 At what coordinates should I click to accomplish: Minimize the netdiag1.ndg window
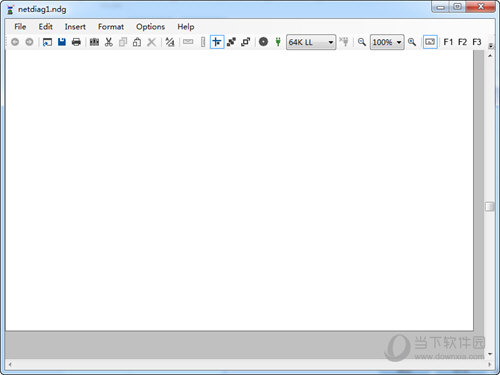(441, 7)
